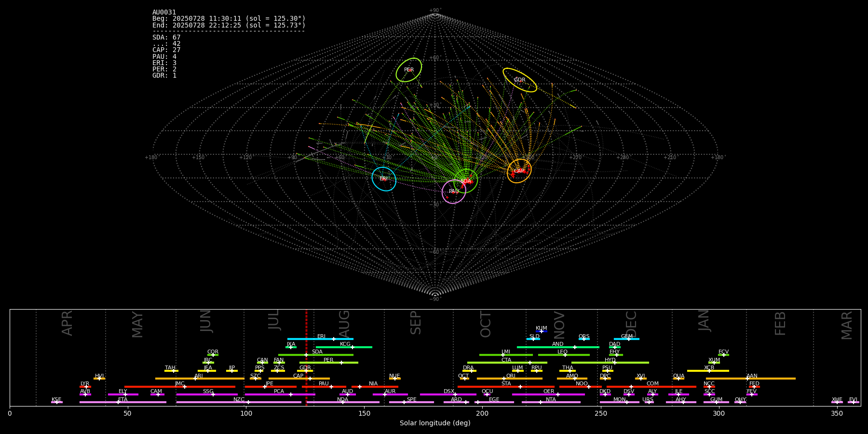
Task: Click the SPE shower bar
Action: tap(411, 402)
